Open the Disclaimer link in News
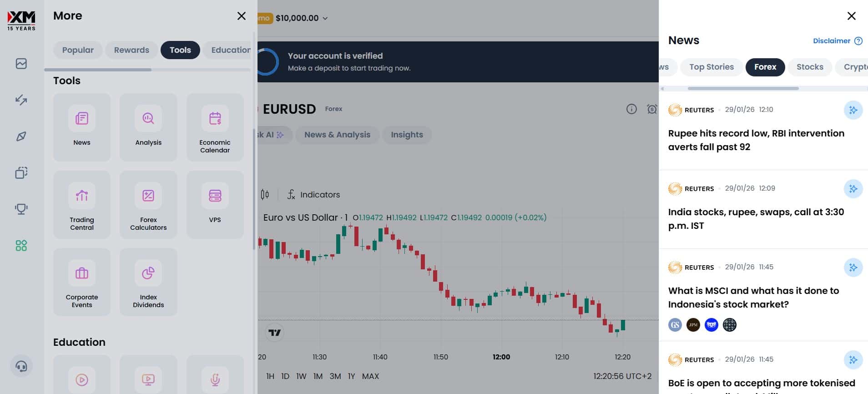The height and width of the screenshot is (394, 868). tap(832, 41)
